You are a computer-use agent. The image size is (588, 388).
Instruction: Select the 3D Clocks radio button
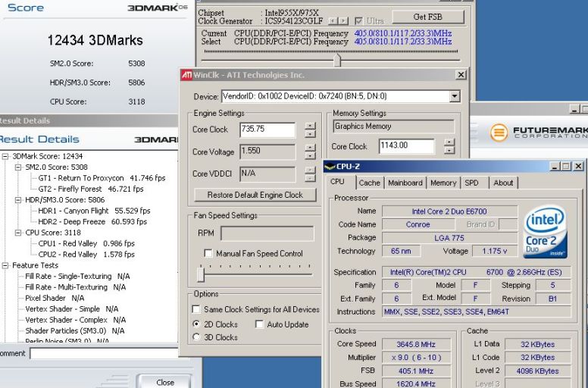coord(196,337)
